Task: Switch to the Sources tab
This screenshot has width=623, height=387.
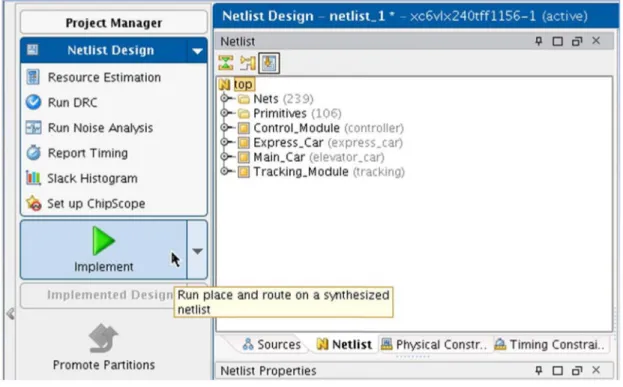Action: click(x=272, y=344)
